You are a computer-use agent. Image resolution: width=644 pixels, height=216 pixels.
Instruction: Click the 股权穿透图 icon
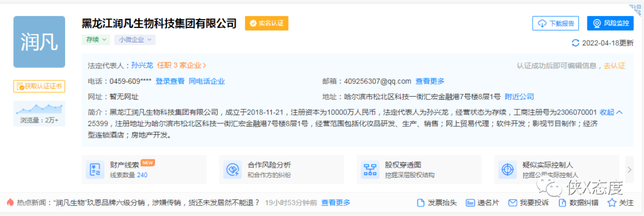tap(370, 169)
